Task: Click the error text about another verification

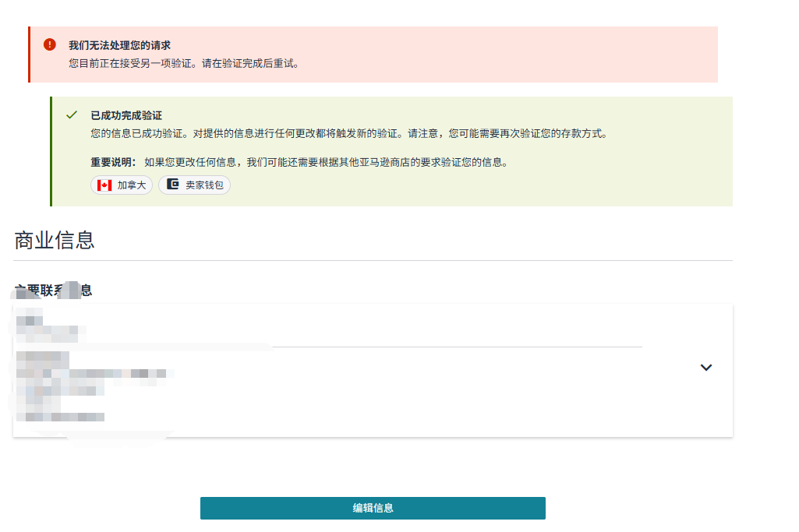Action: coord(183,63)
